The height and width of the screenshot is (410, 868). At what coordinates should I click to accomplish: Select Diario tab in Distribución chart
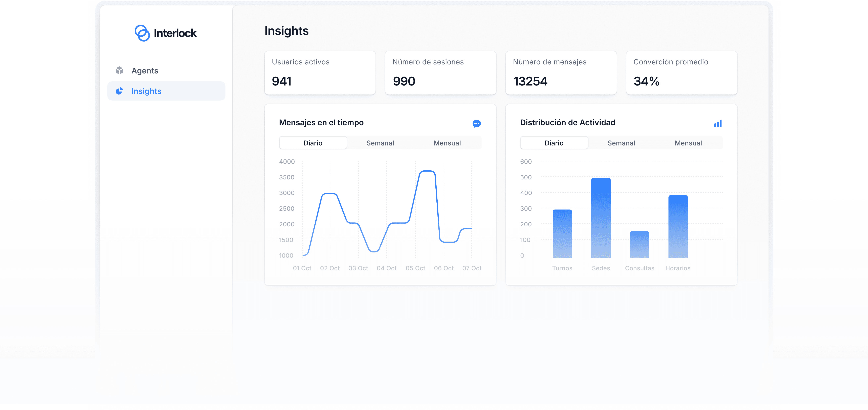554,143
